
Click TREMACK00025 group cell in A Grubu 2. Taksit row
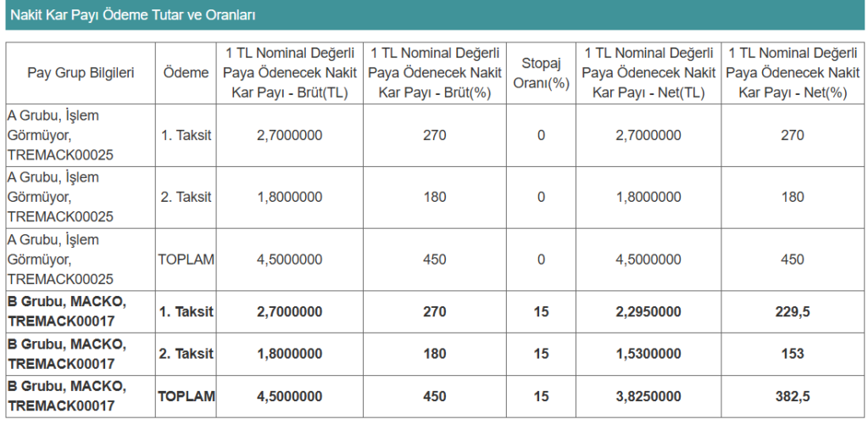coord(81,198)
